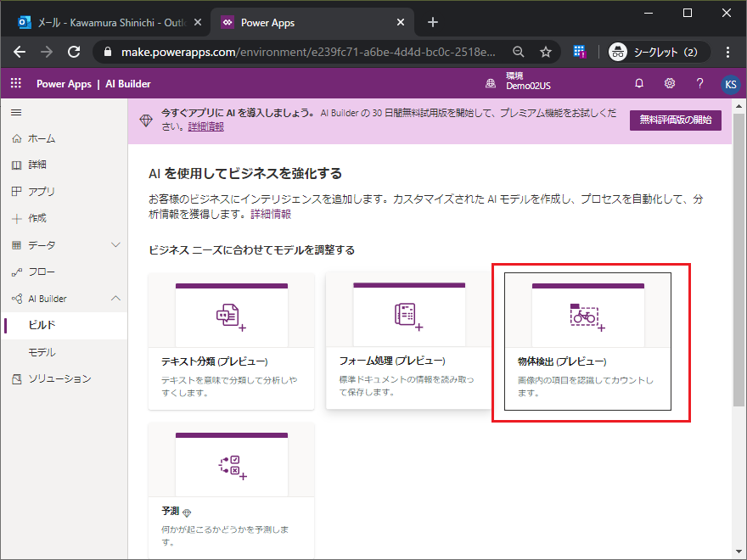Click the object detection bicycle icon
The width and height of the screenshot is (747, 560).
pyautogui.click(x=587, y=317)
